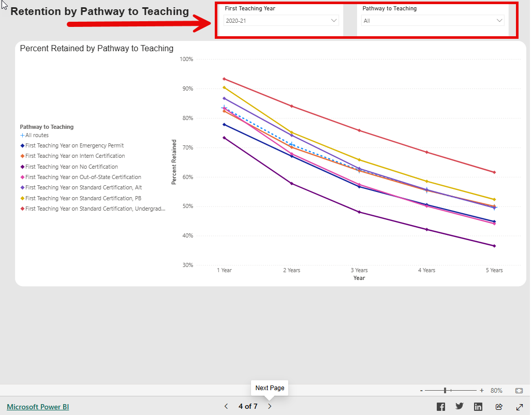Open the Microsoft Power BI link
This screenshot has height=415, width=532.
38,407
